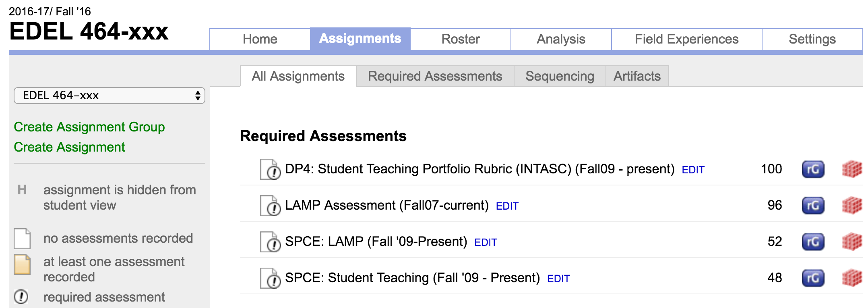Open red cube icon for SPCE: Student Teaching
868x308 pixels.
[x=852, y=278]
